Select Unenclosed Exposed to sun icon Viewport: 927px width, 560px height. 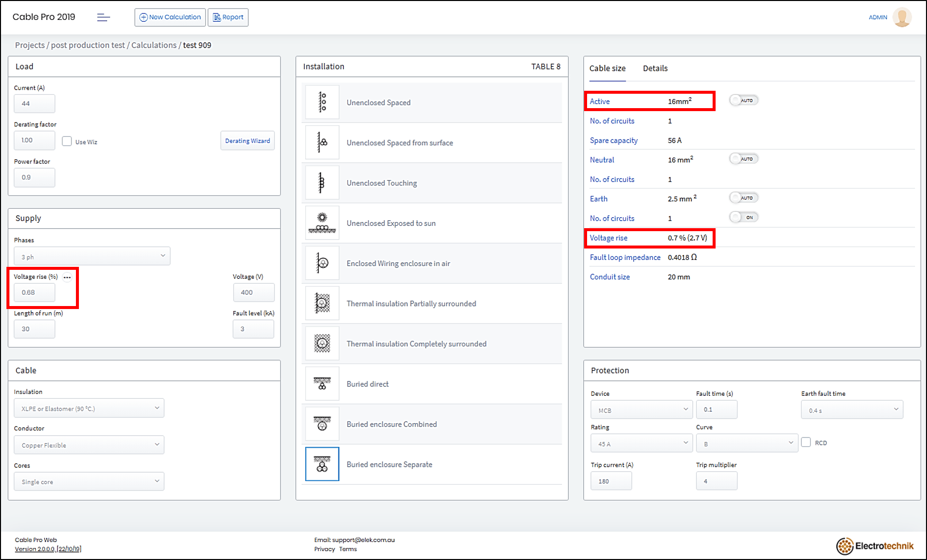click(322, 223)
